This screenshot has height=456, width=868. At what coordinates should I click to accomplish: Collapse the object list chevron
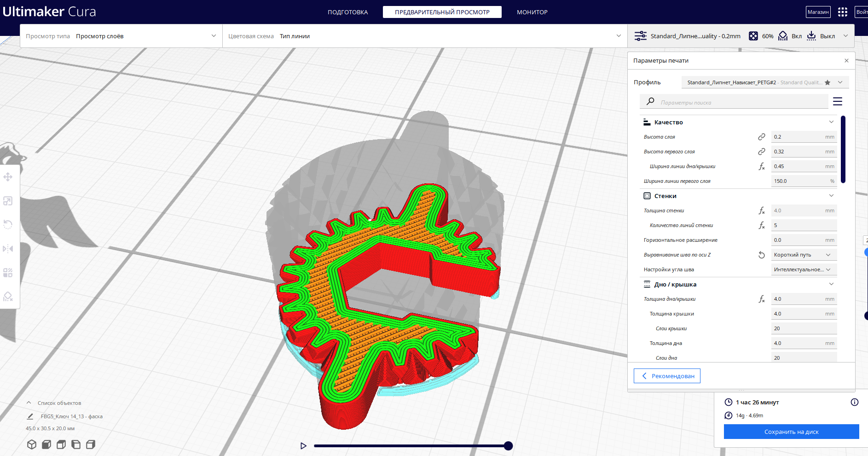click(x=29, y=403)
